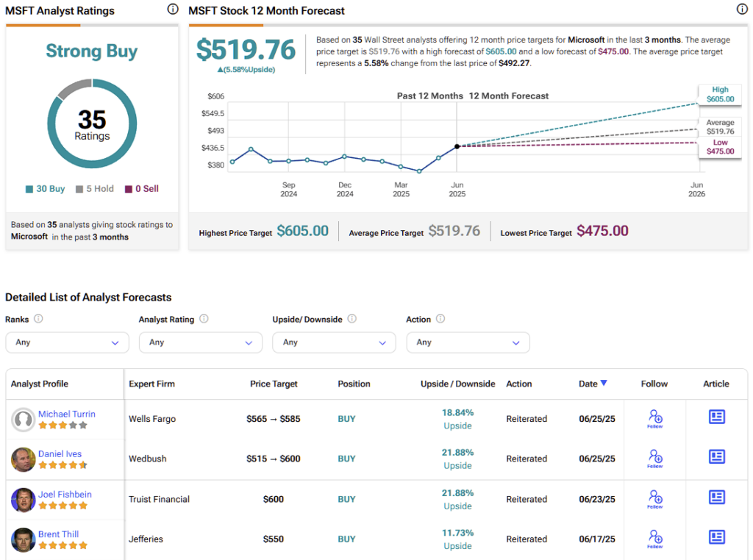
Task: Sort by Upside / Downside column header
Action: pyautogui.click(x=457, y=384)
